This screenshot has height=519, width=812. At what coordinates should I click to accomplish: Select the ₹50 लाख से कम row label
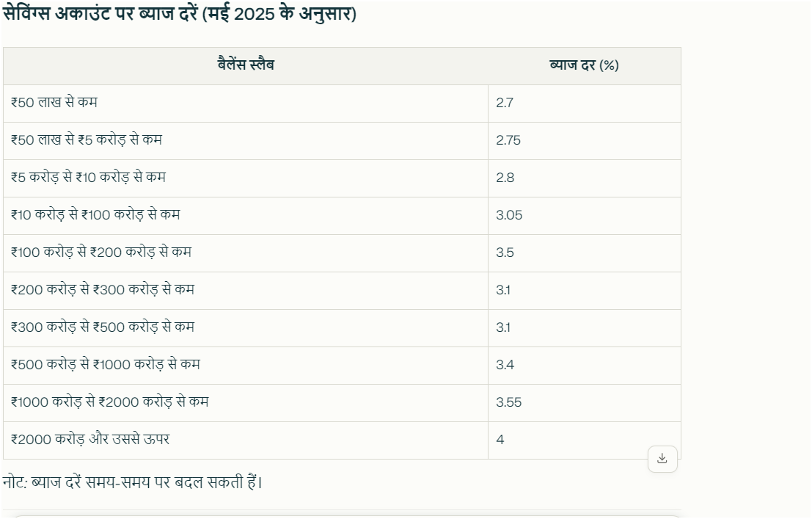pos(54,103)
